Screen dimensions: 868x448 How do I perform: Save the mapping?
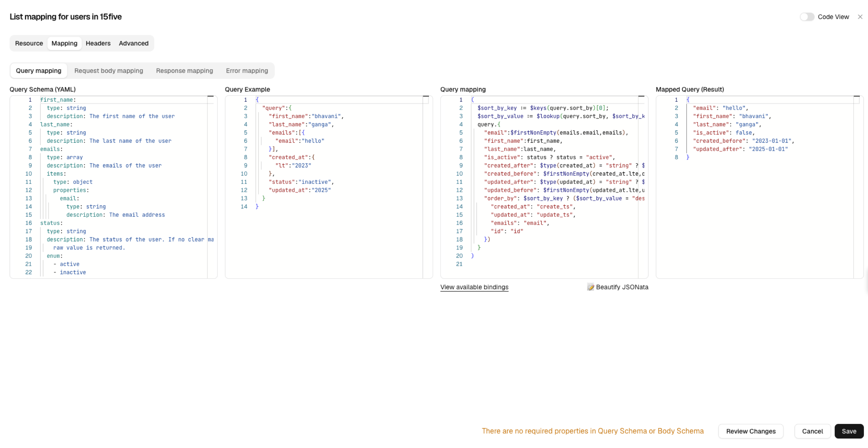[849, 431]
